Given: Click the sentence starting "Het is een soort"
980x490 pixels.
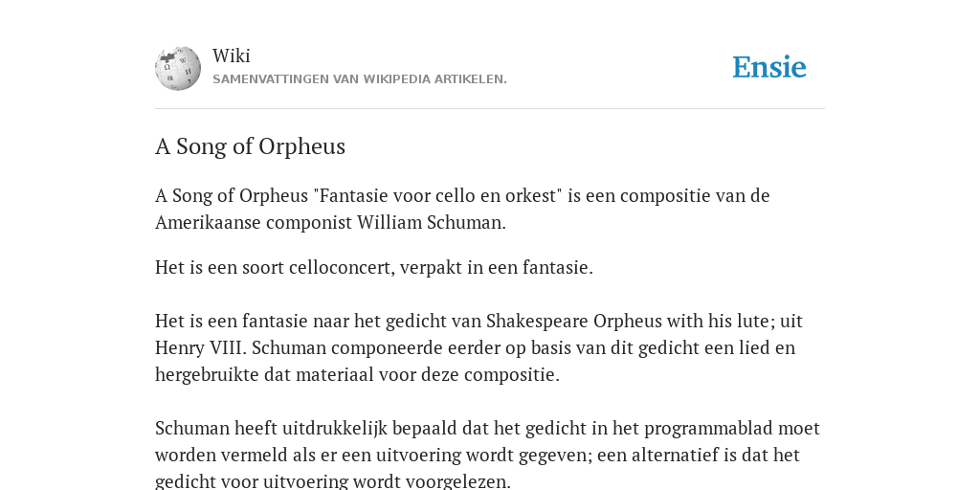Looking at the screenshot, I should [x=374, y=268].
